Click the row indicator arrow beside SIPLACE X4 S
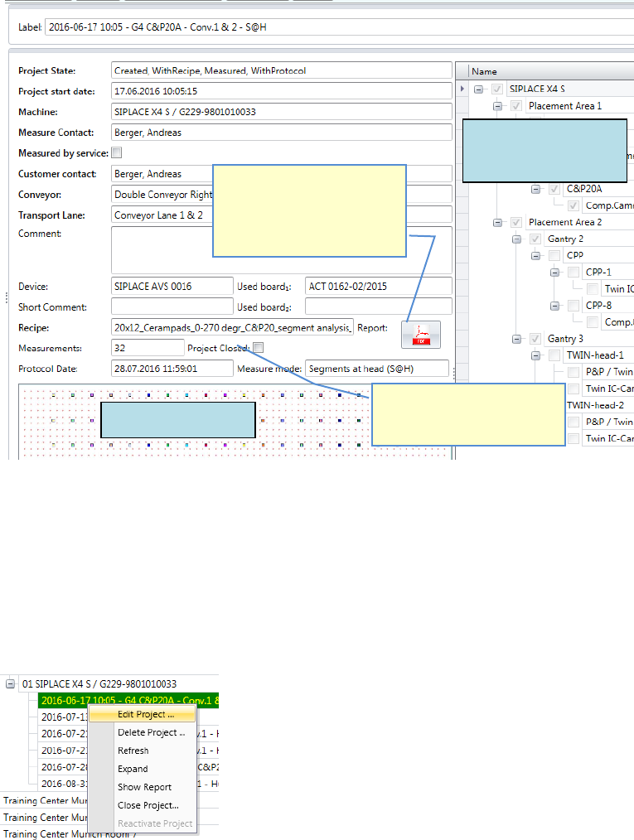 (462, 89)
